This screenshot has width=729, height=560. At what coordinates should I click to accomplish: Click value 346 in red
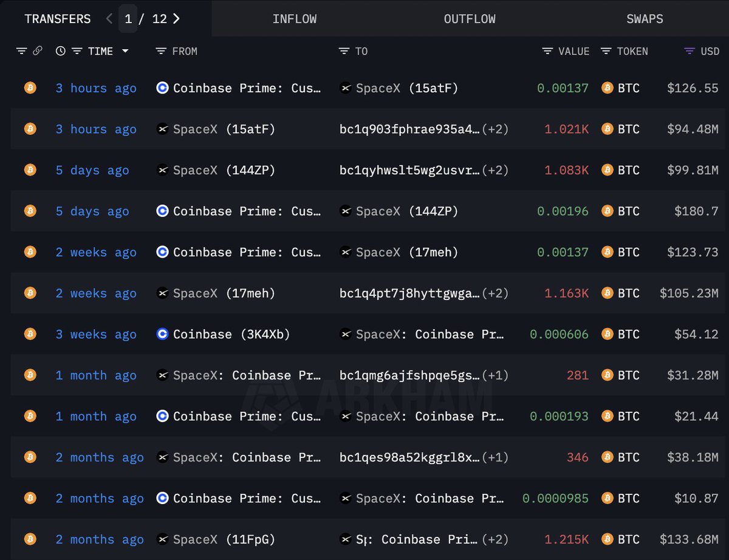(577, 457)
